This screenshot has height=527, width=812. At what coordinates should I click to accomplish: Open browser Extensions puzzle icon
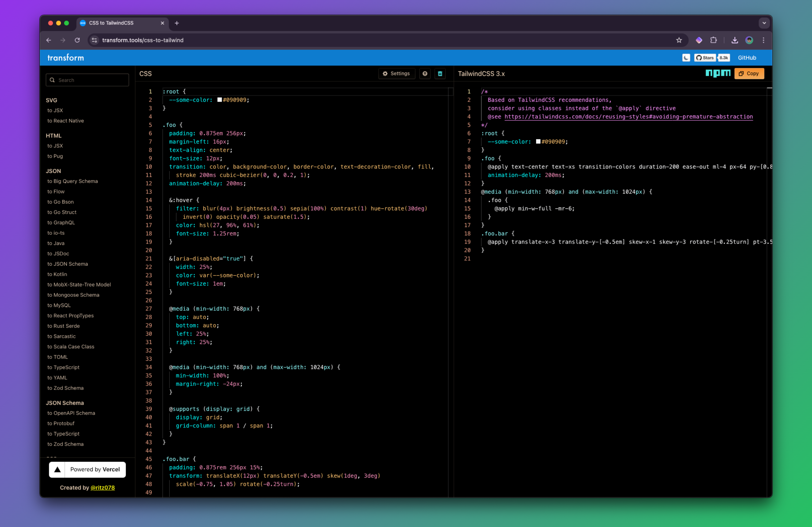tap(713, 40)
